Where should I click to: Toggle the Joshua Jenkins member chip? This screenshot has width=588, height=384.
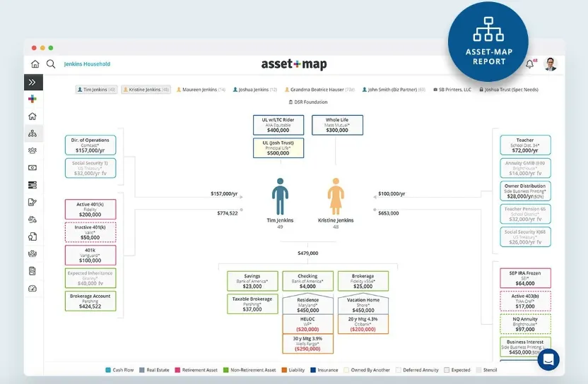[x=255, y=90]
